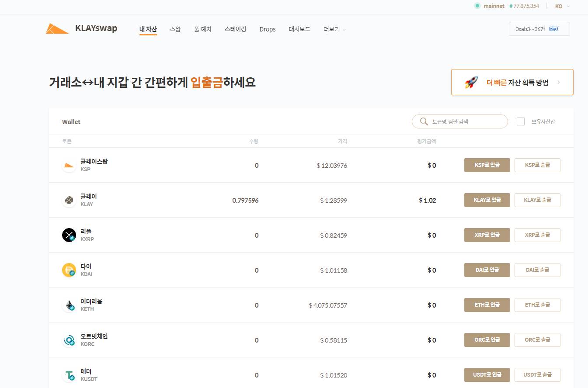The height and width of the screenshot is (388, 588).
Task: Open the Drops tab
Action: tap(268, 29)
